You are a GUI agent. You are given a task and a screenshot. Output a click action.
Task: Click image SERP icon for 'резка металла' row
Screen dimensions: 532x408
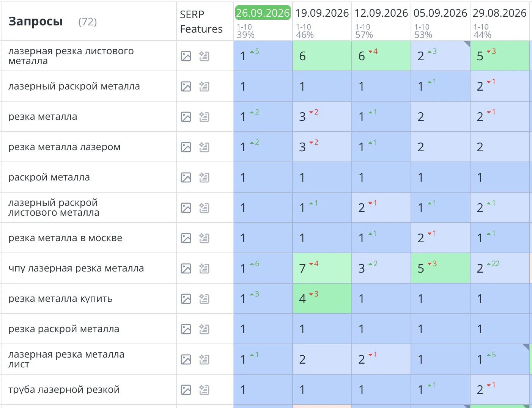[186, 117]
